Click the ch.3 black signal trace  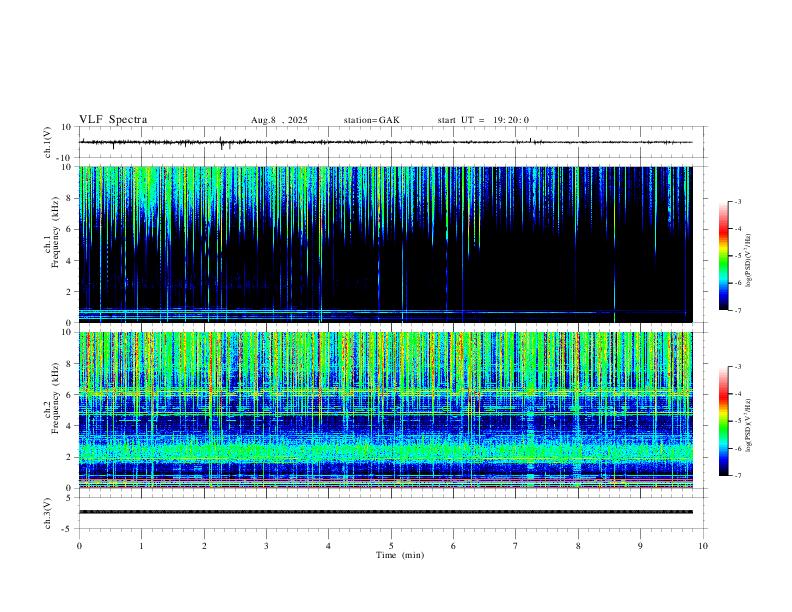point(385,512)
